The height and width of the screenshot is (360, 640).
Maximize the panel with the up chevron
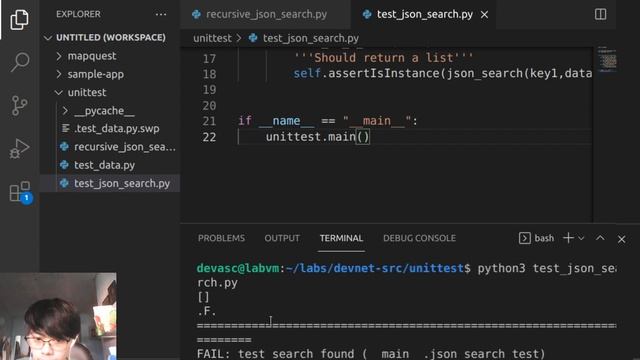point(600,238)
